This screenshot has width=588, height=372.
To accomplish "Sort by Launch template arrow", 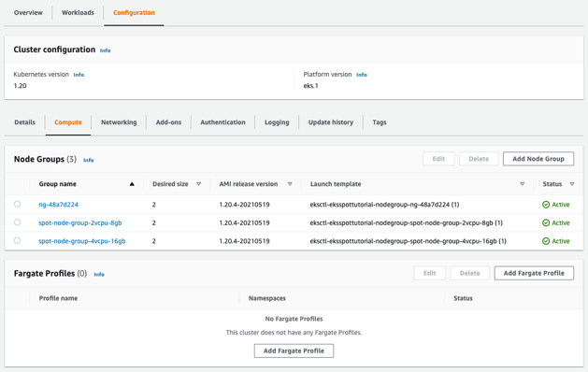I will pyautogui.click(x=522, y=184).
